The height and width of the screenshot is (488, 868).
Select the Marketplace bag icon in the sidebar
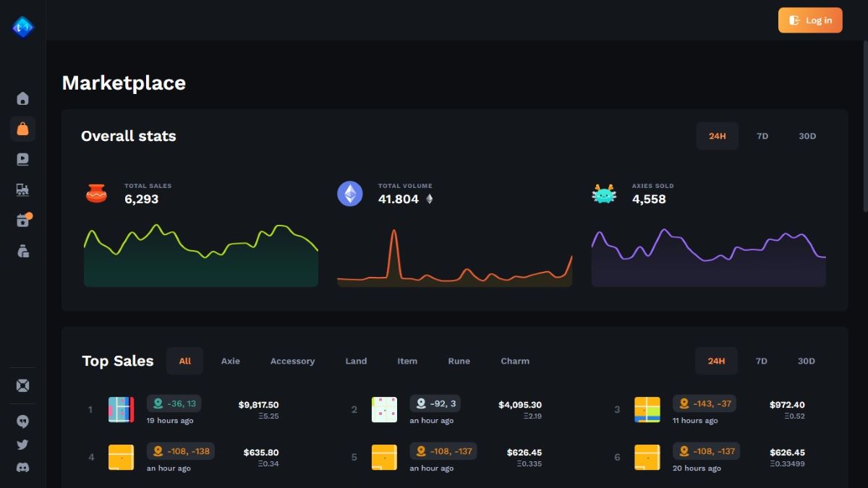pos(22,129)
